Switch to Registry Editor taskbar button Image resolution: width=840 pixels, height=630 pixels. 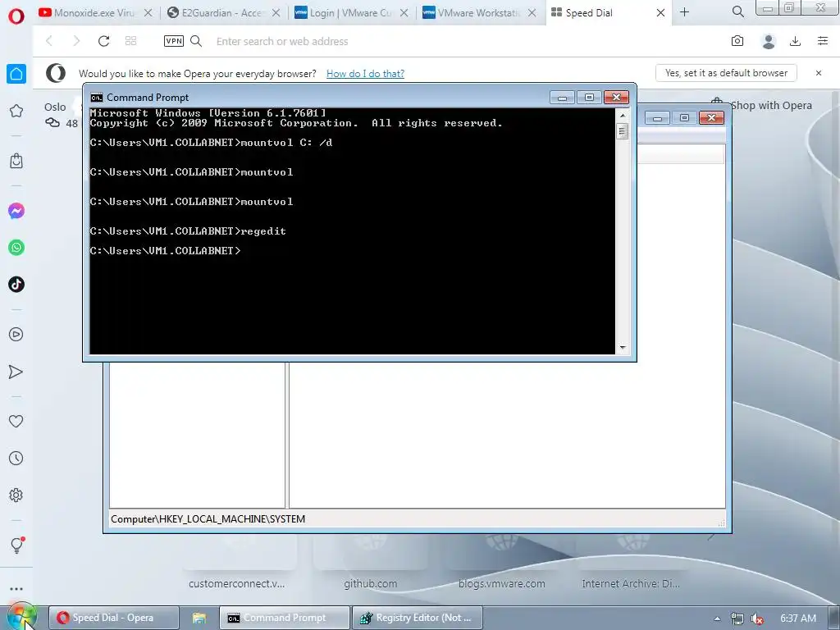pos(417,618)
